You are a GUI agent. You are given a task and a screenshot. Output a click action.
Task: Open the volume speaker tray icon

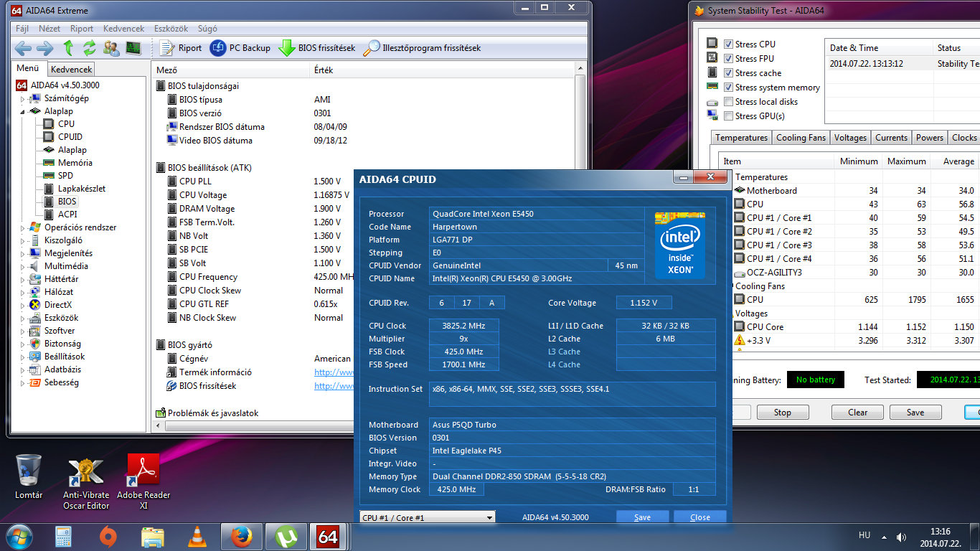pyautogui.click(x=901, y=537)
